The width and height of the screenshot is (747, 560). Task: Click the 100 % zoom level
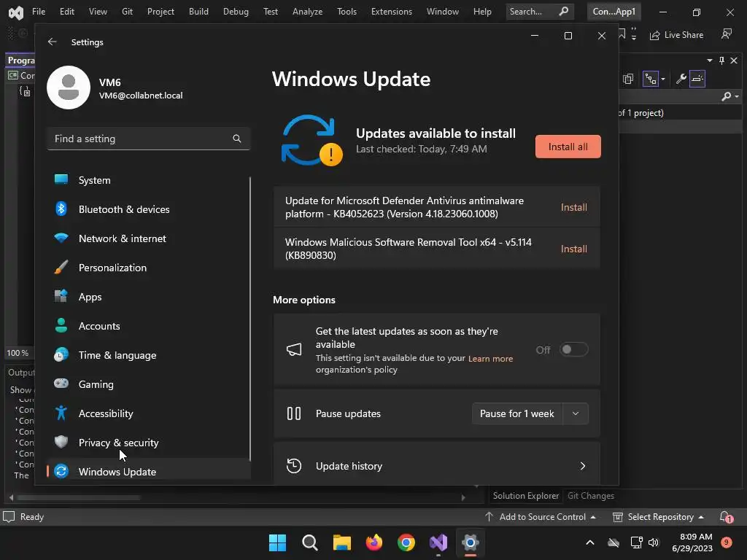tap(18, 353)
